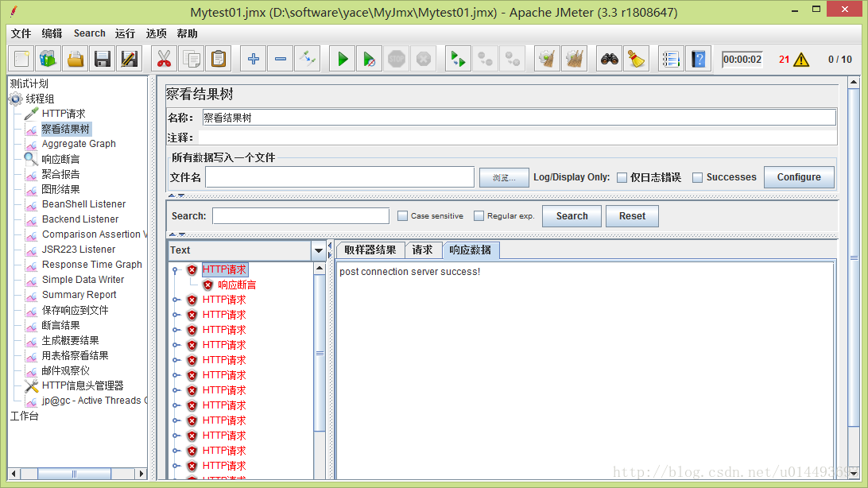The width and height of the screenshot is (868, 488).
Task: Toggle the Regular exp. checkbox
Action: pos(479,215)
